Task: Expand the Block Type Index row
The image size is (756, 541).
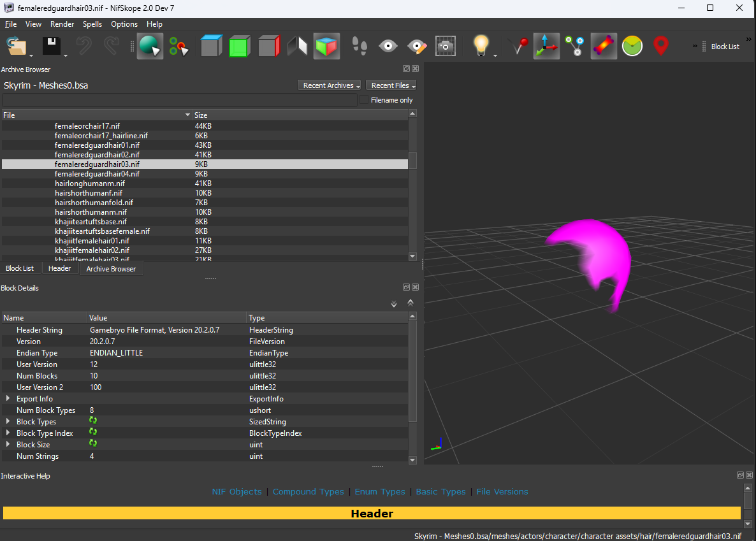Action: pyautogui.click(x=8, y=433)
